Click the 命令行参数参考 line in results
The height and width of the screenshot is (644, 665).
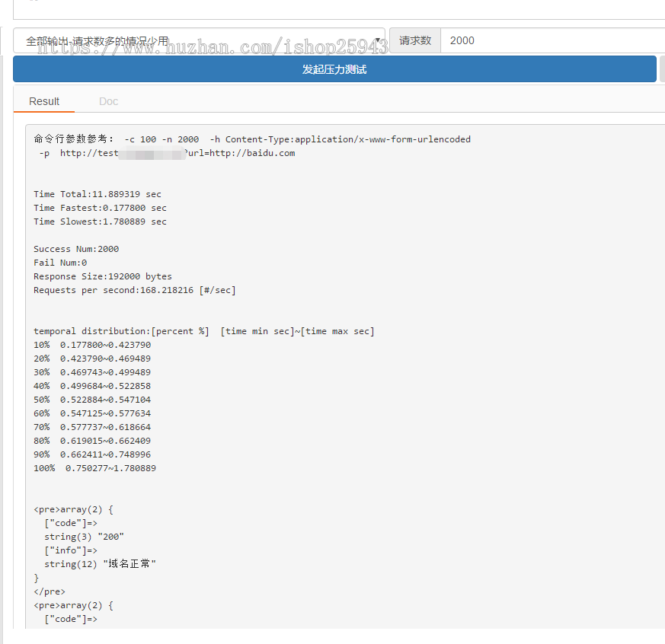point(251,139)
